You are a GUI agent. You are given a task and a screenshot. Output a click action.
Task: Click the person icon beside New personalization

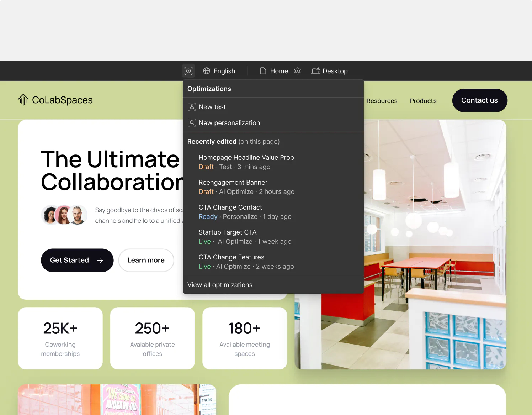[192, 122]
